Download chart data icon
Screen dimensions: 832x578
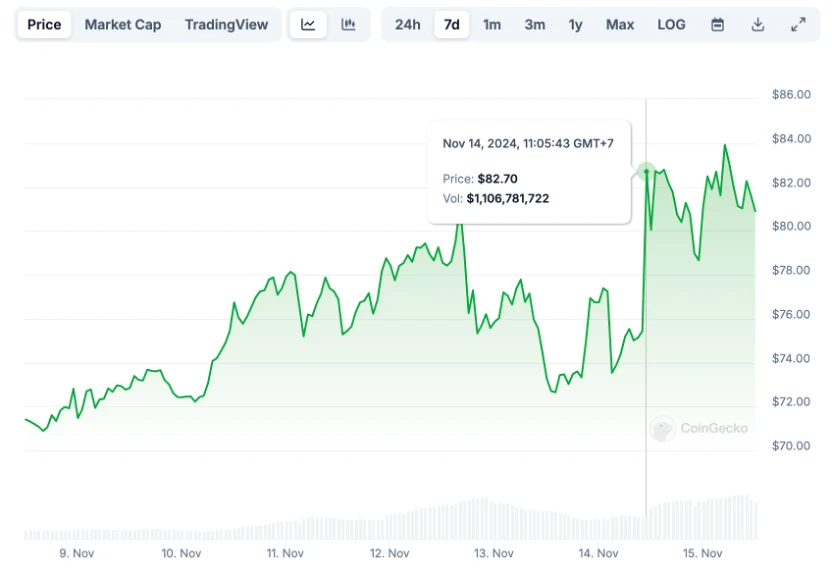click(758, 25)
